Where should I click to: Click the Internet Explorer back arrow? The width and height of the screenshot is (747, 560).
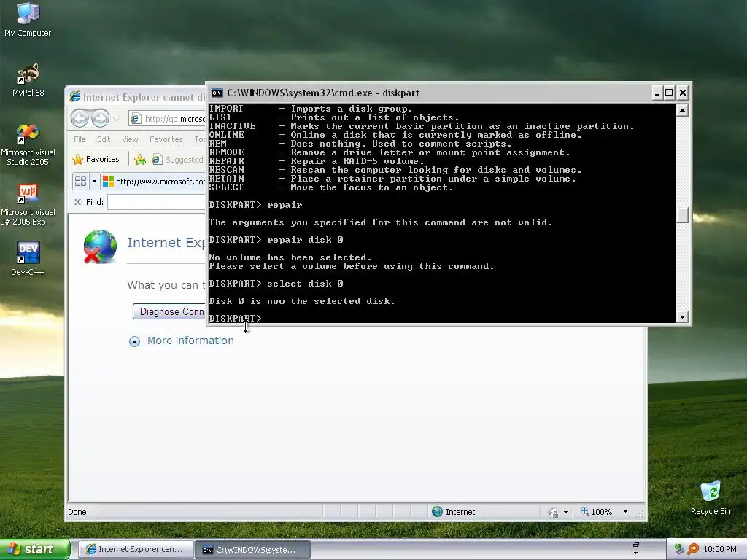tap(80, 118)
